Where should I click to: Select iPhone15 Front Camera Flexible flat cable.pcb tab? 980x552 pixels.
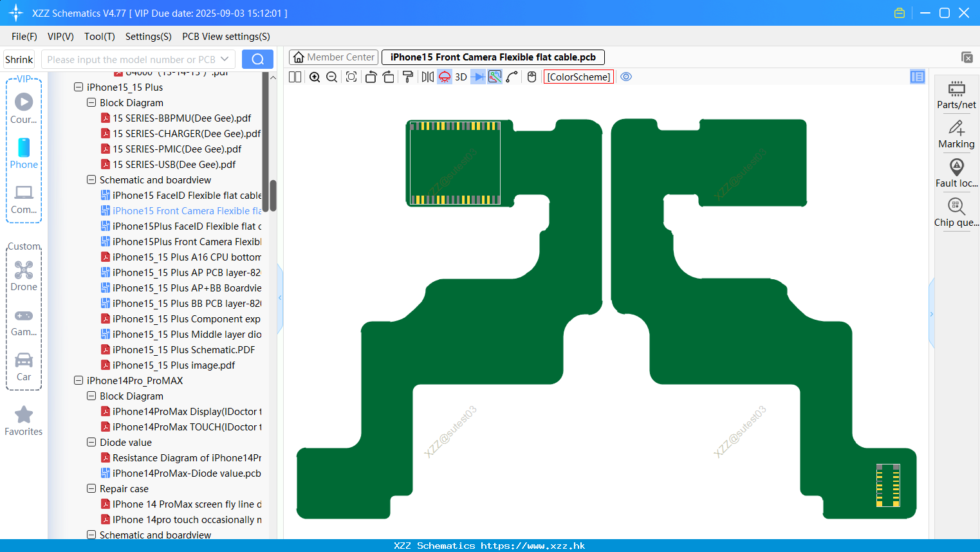[493, 57]
